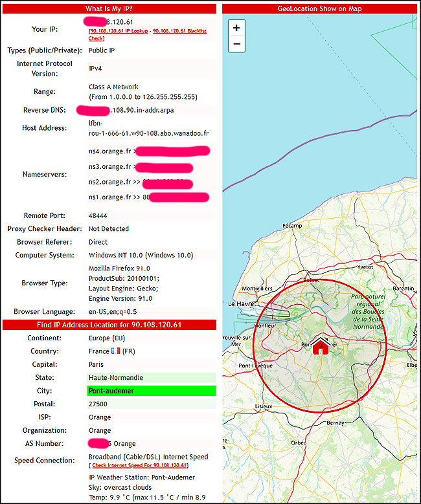421x504 pixels.
Task: Select the Reverse DNS in-addr.arpa value
Action: tap(142, 110)
